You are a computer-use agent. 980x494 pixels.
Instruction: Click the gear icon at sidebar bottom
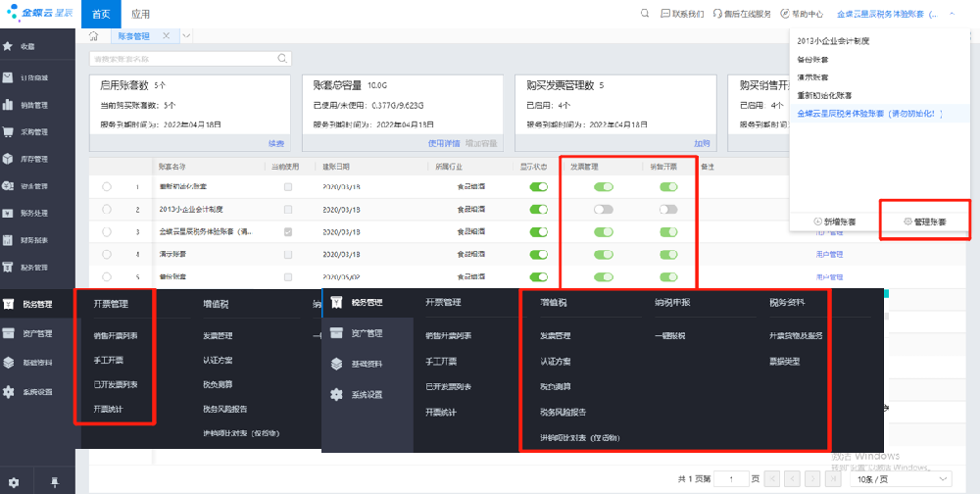(x=14, y=482)
